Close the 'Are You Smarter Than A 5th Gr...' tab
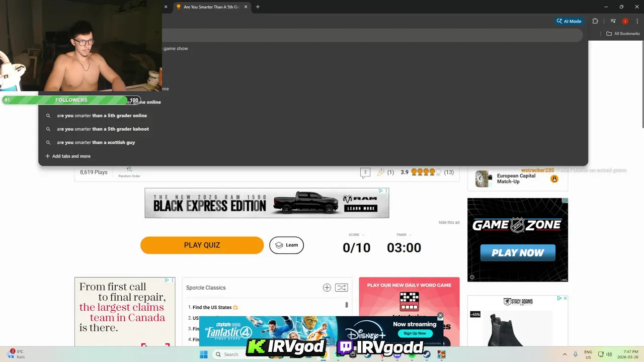Screen dimensions: 644x362 pyautogui.click(x=246, y=7)
